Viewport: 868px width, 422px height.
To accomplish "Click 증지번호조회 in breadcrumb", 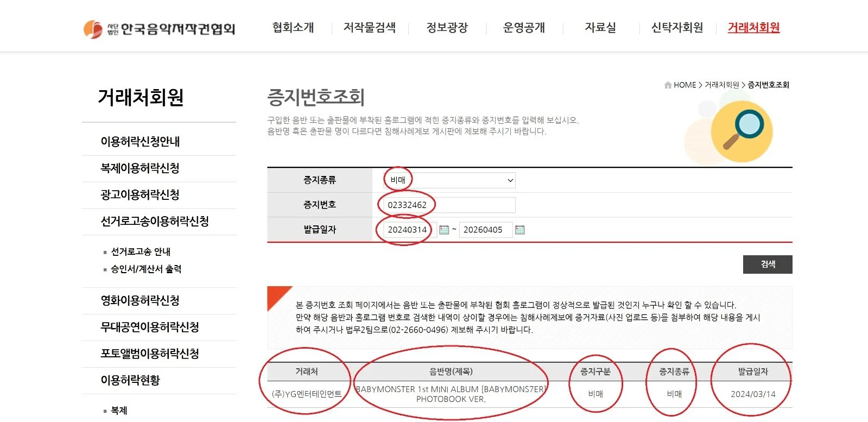I will 769,85.
